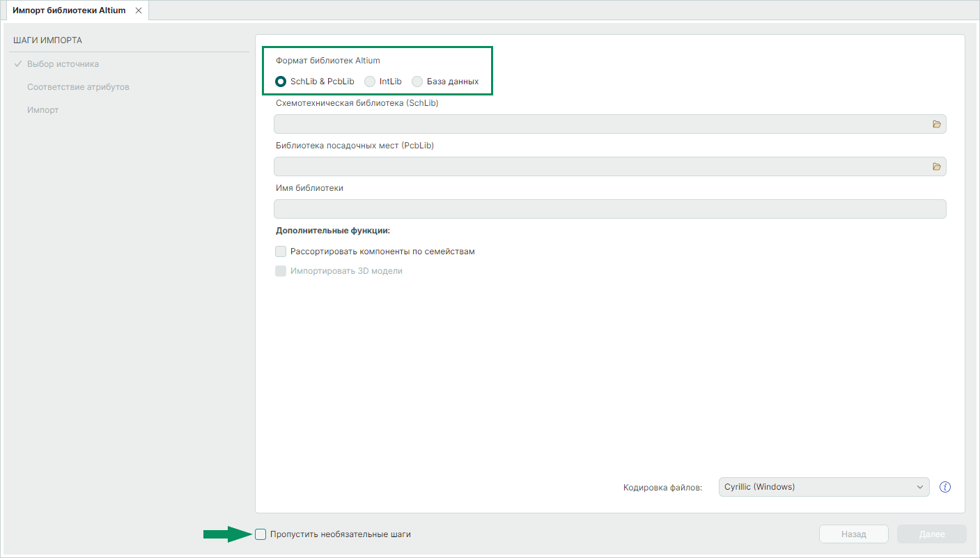
Task: Click the Назад button
Action: (x=853, y=534)
